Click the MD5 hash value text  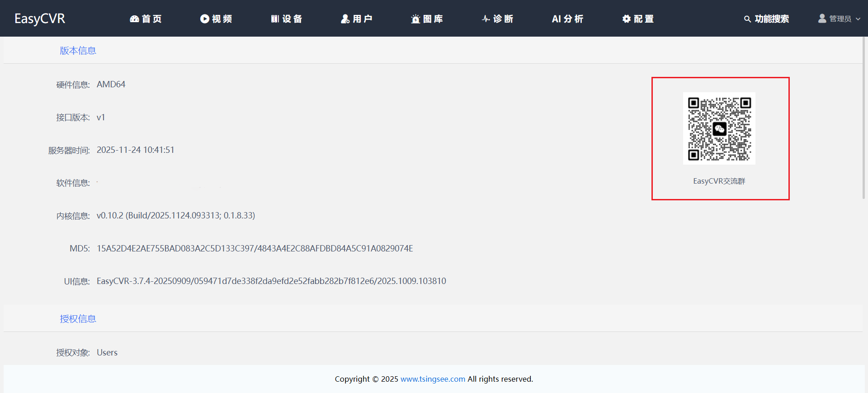click(x=255, y=248)
